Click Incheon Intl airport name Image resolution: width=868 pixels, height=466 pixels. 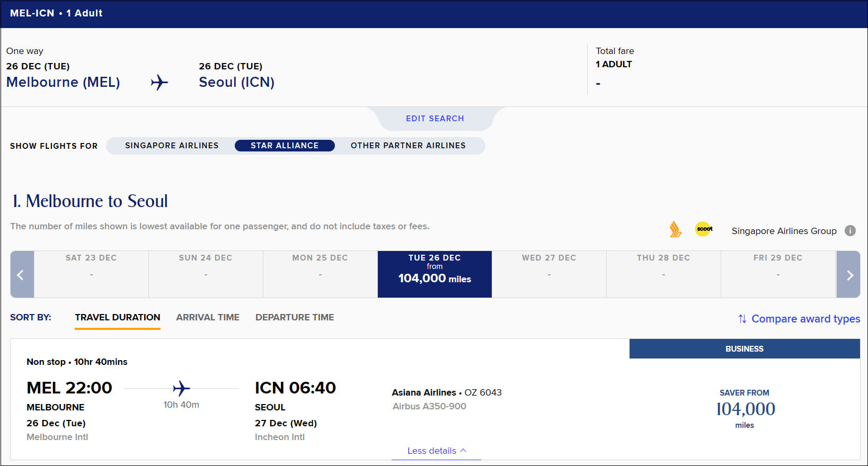pyautogui.click(x=280, y=437)
